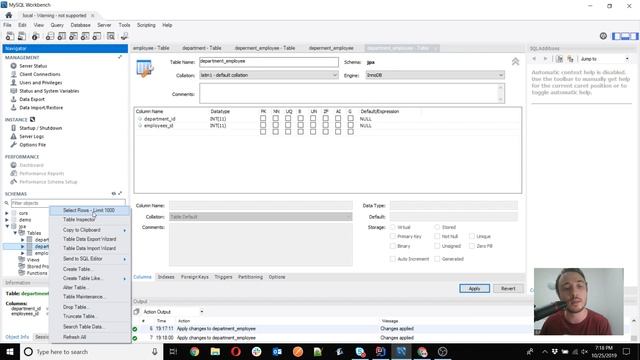Collapse the table header with double chevron
The width and height of the screenshot is (640, 360).
pos(516,62)
